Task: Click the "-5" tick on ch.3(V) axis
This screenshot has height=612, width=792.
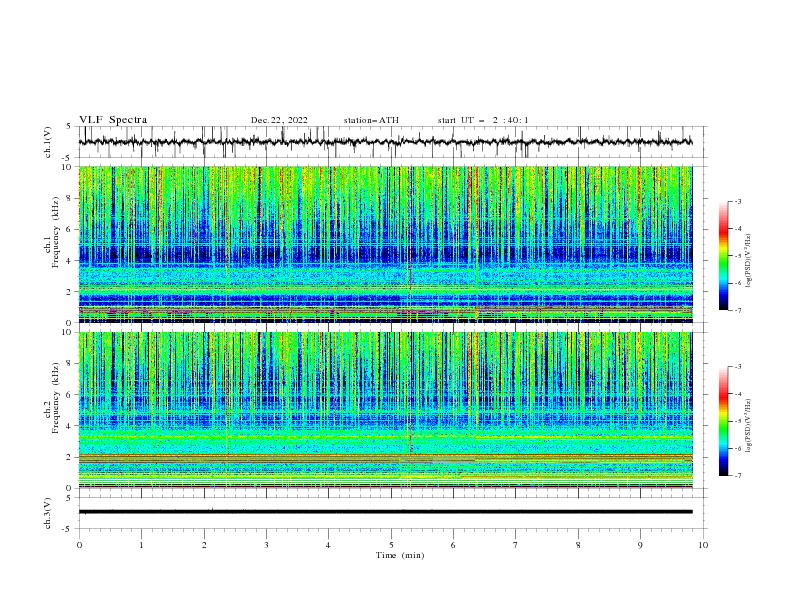Action: (68, 529)
